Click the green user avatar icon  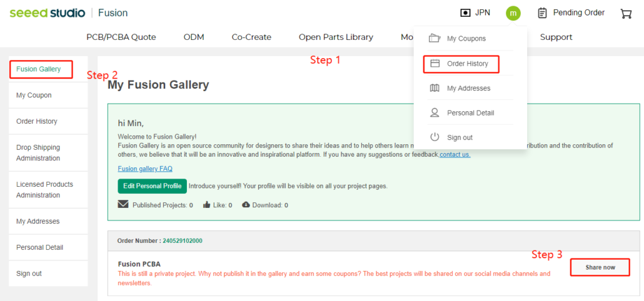[513, 13]
